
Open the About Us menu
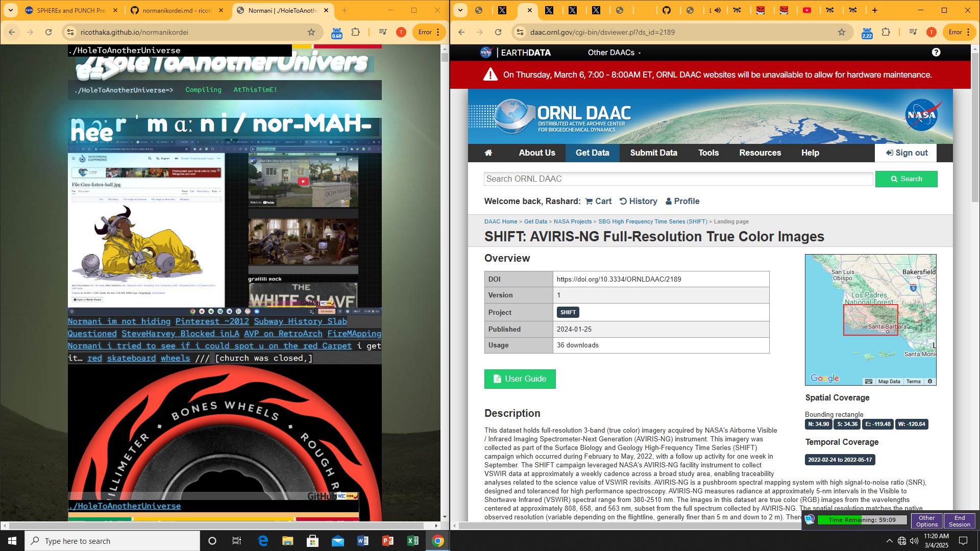537,153
